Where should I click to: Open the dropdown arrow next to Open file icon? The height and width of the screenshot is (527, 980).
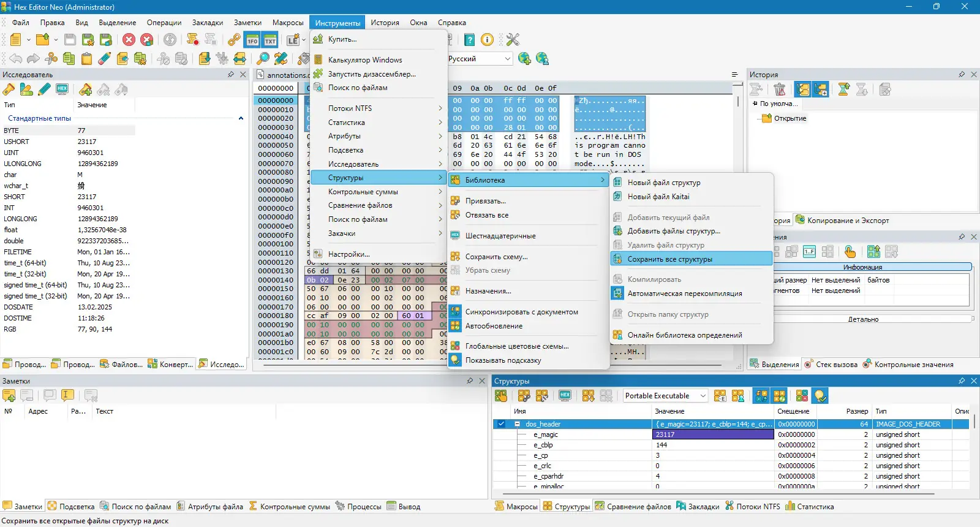click(56, 40)
